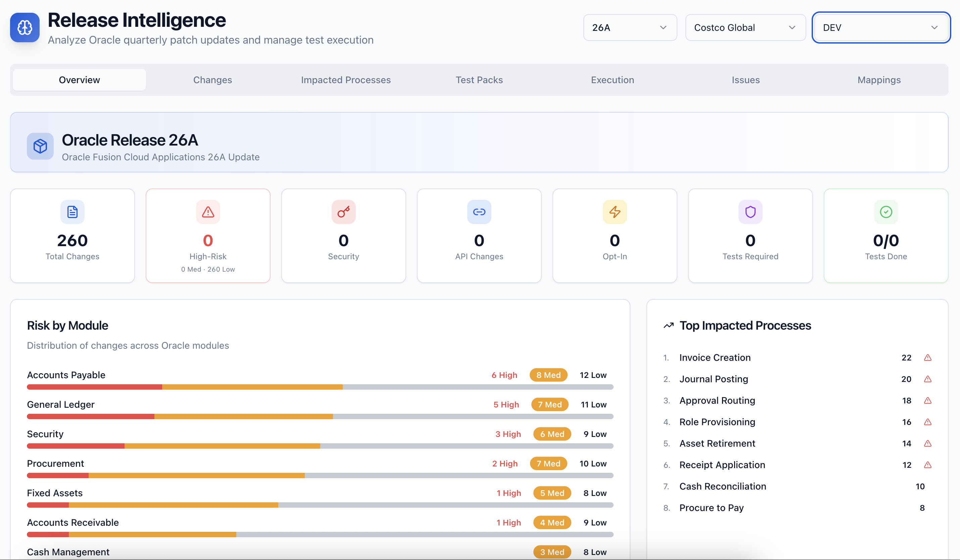
Task: Open the DEV environment dropdown
Action: point(880,27)
